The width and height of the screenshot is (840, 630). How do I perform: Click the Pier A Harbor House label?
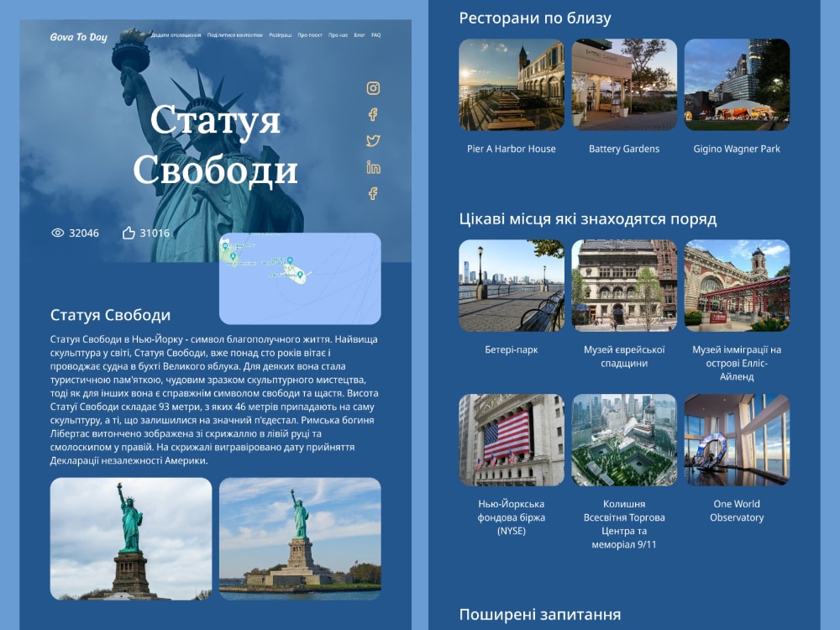pyautogui.click(x=512, y=149)
